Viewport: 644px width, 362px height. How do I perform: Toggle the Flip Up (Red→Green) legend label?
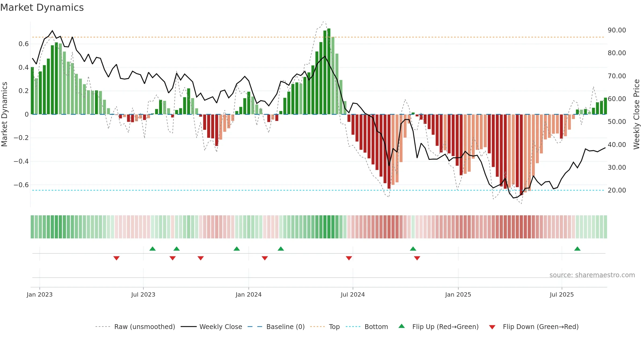point(445,327)
